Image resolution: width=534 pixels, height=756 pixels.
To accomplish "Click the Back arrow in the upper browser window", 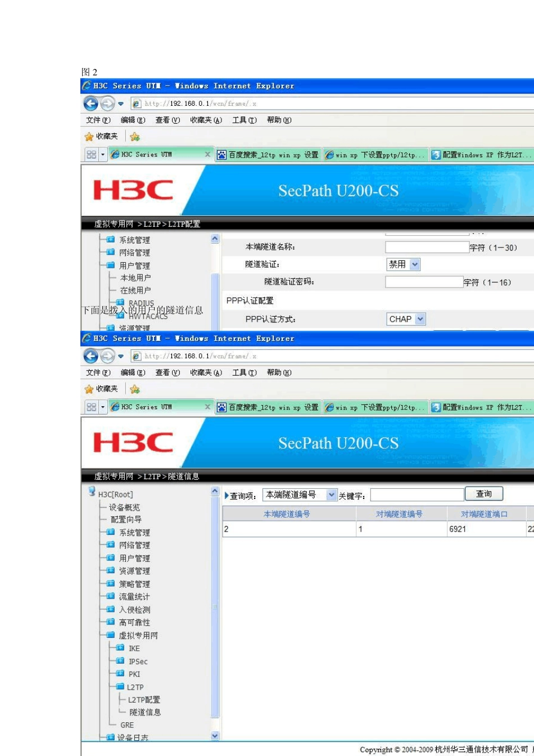I will (91, 103).
